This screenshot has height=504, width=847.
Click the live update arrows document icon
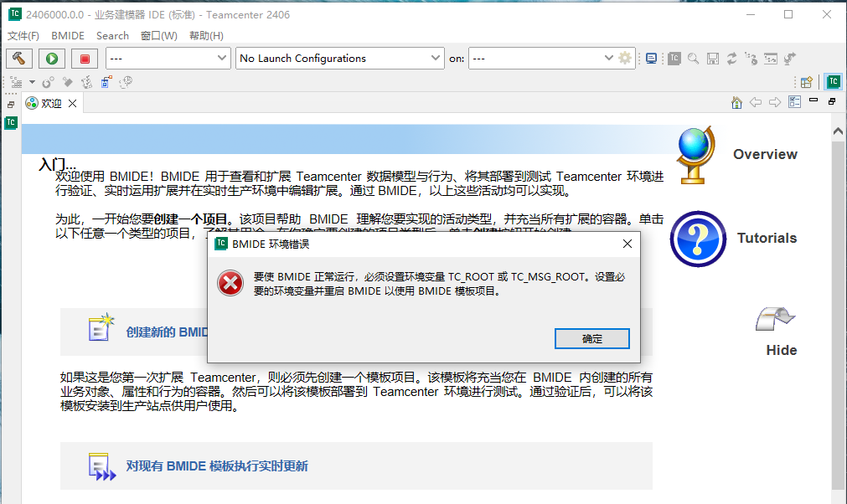tap(101, 466)
